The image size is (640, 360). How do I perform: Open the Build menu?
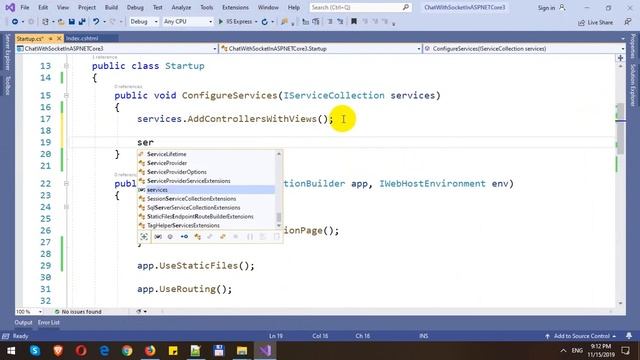[111, 7]
